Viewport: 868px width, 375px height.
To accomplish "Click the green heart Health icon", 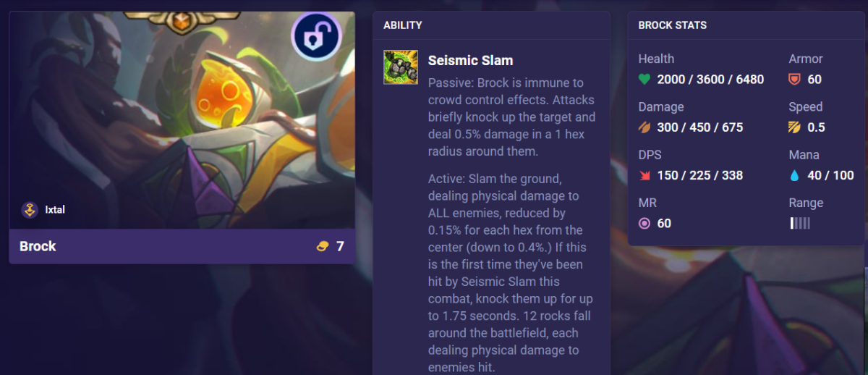I will pyautogui.click(x=644, y=80).
